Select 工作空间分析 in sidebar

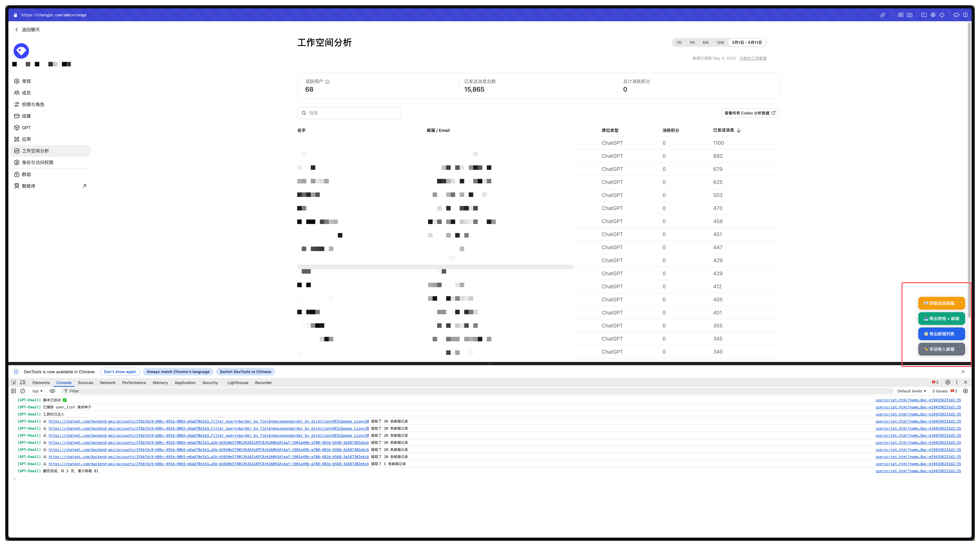tap(51, 151)
